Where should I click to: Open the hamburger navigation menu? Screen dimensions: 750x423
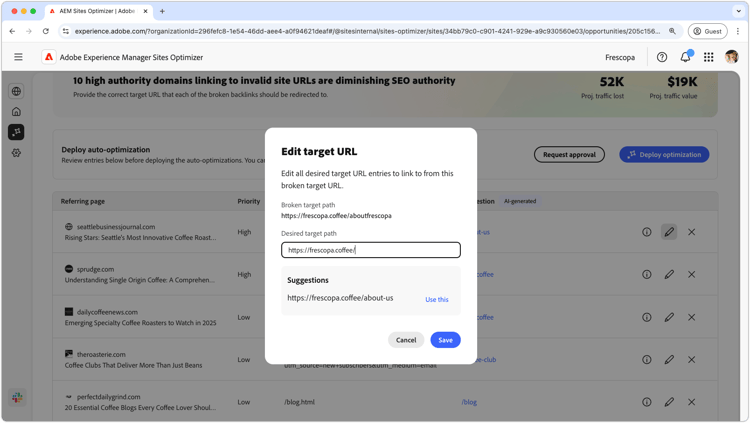(x=18, y=57)
